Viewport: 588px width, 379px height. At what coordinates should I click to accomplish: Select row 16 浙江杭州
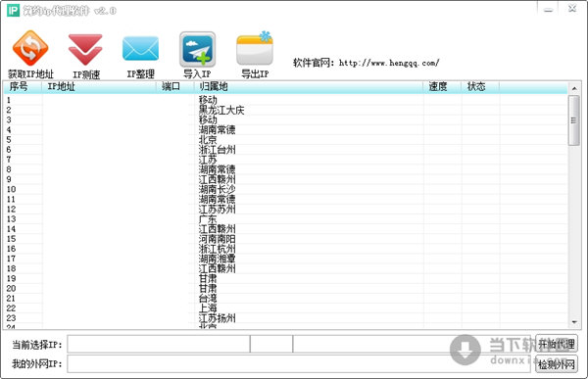285,249
